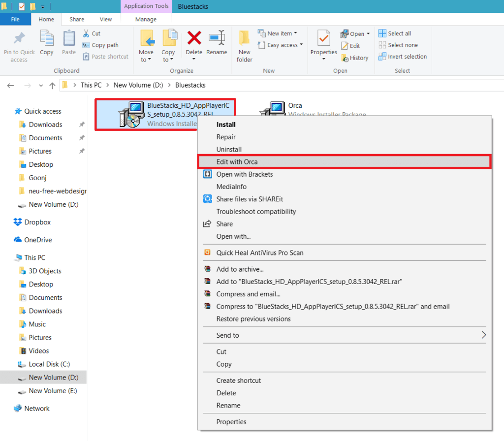Viewport: 504px width, 441px height.
Task: Choose MediaInfo from context menu
Action: coord(344,187)
